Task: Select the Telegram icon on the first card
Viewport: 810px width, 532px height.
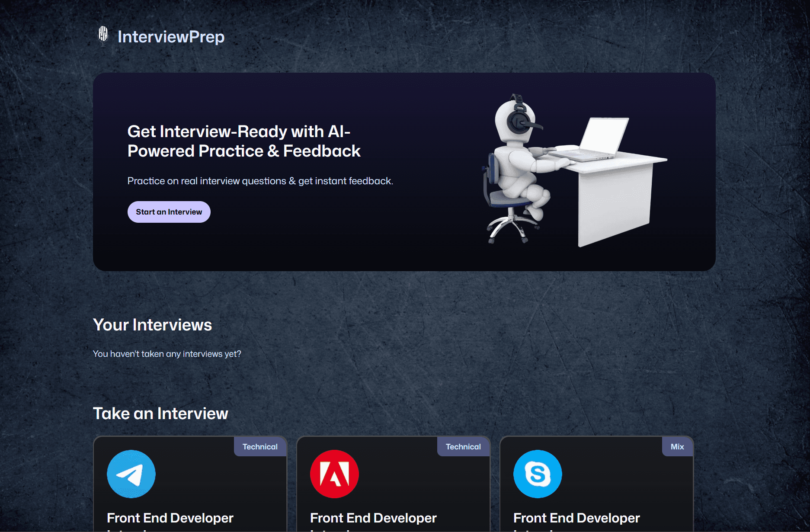Action: [131, 474]
